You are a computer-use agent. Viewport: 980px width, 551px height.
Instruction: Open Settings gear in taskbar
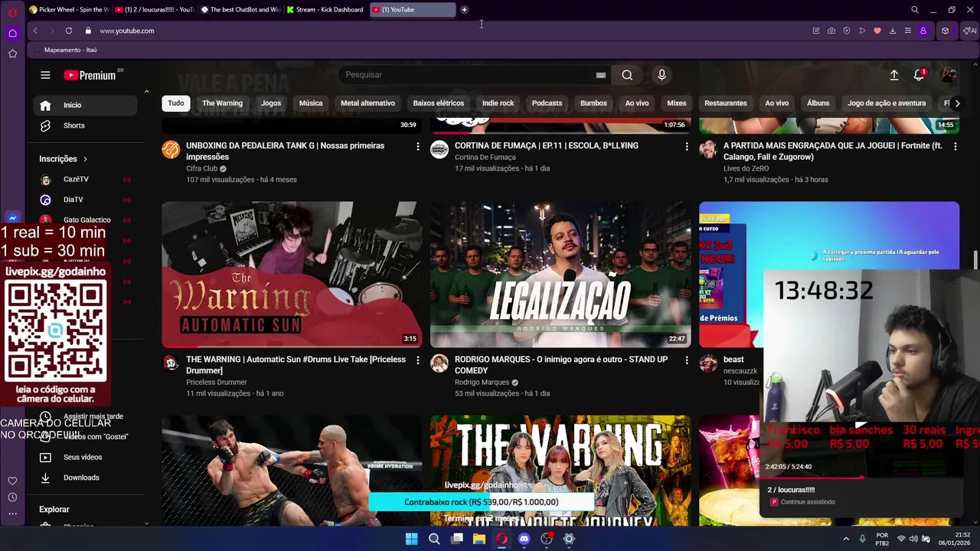(569, 539)
